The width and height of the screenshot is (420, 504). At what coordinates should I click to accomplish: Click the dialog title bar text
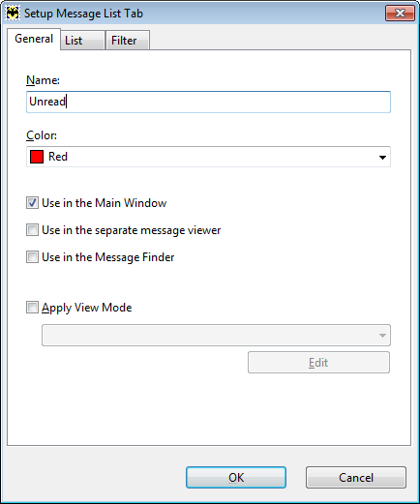pyautogui.click(x=83, y=14)
